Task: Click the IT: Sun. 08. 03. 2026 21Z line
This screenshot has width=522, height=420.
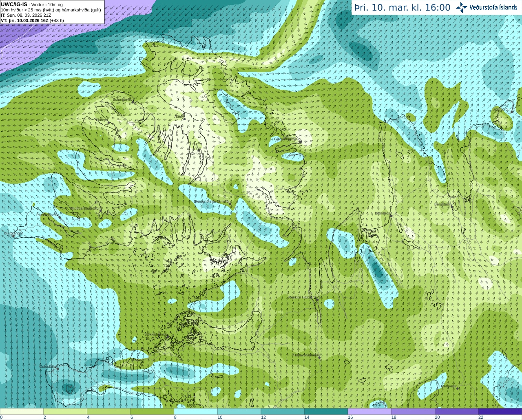Action: (x=26, y=15)
